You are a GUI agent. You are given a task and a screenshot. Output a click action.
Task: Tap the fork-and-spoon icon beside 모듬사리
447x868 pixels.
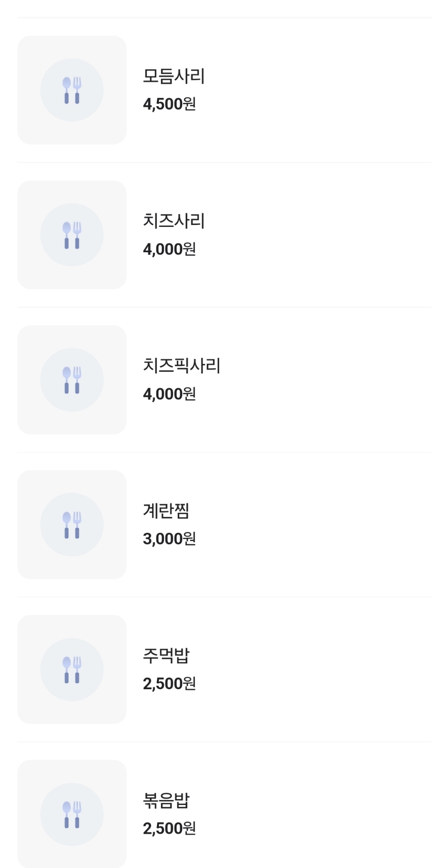tap(72, 90)
